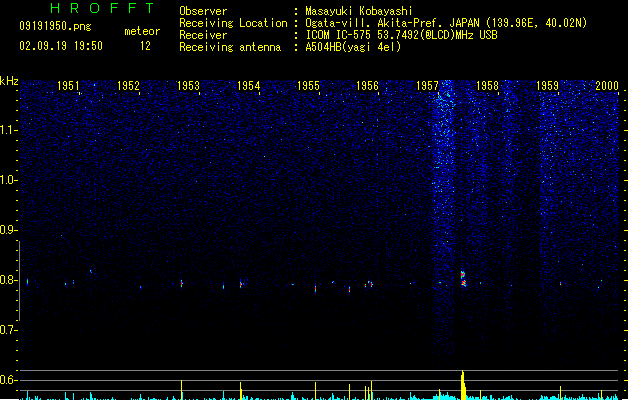Viewport: 629px width, 400px height.
Task: Click the 1958 time marker
Action: 487,86
